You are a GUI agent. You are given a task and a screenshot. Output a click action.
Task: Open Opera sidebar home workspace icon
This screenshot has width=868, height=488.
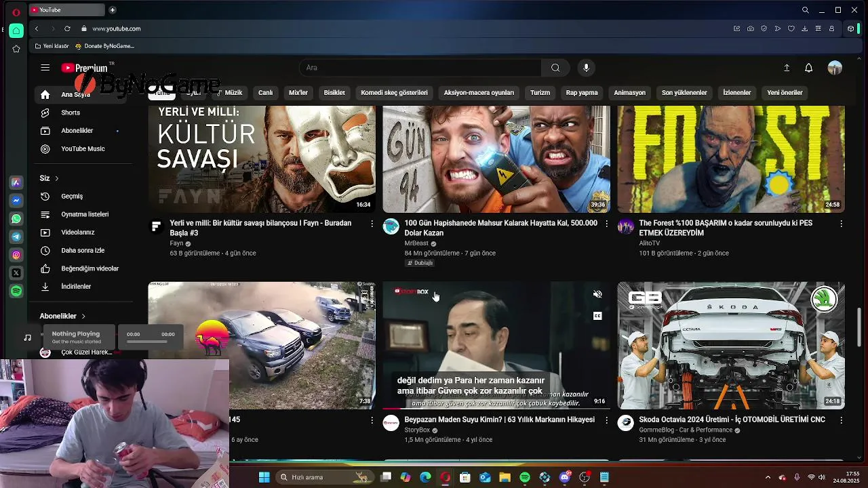(16, 30)
